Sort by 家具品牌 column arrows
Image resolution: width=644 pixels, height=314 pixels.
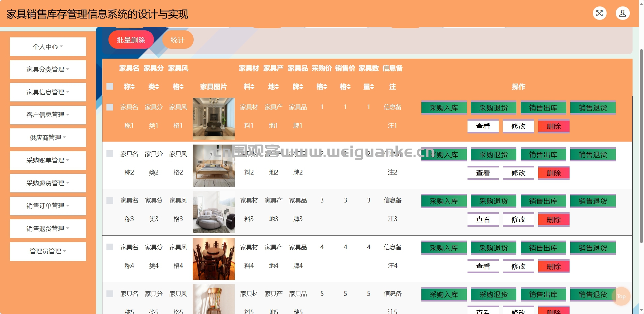[x=301, y=87]
